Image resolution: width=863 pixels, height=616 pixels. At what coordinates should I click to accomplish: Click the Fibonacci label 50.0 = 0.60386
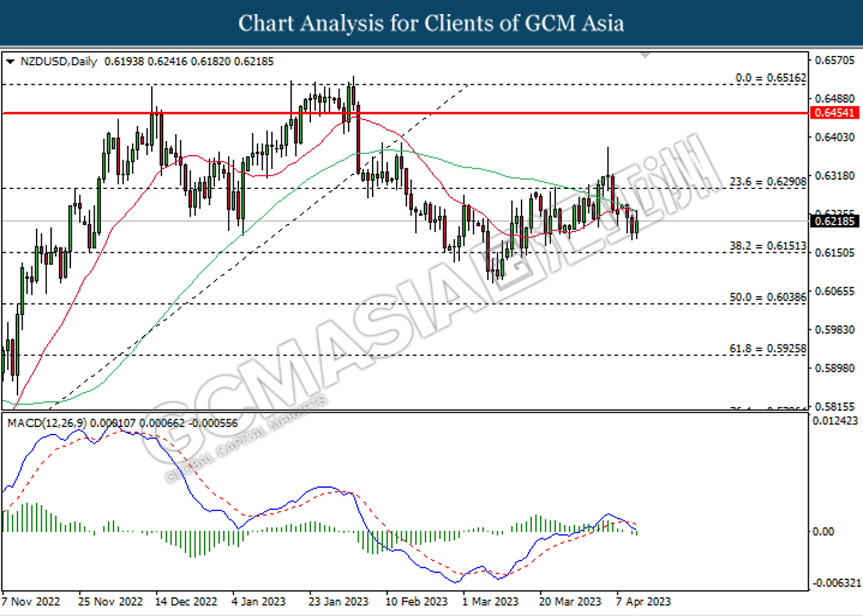coord(768,297)
